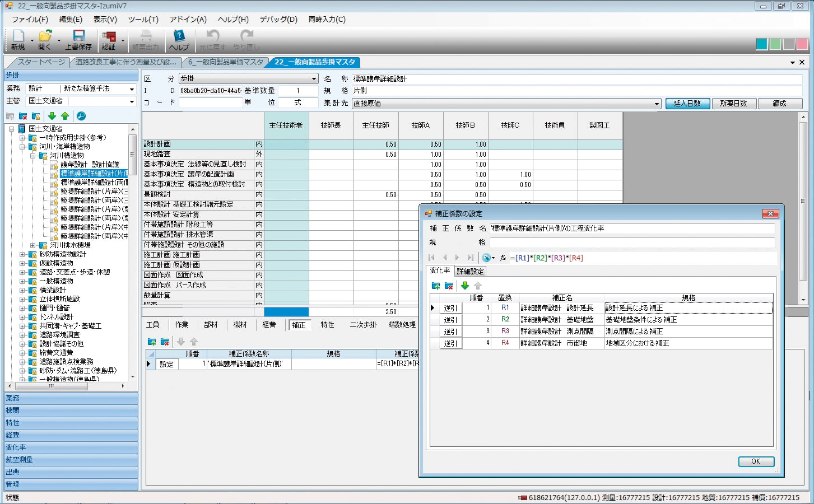The width and height of the screenshot is (814, 504).
Task: Click the magnifier search icon above the tree
Action: (81, 116)
